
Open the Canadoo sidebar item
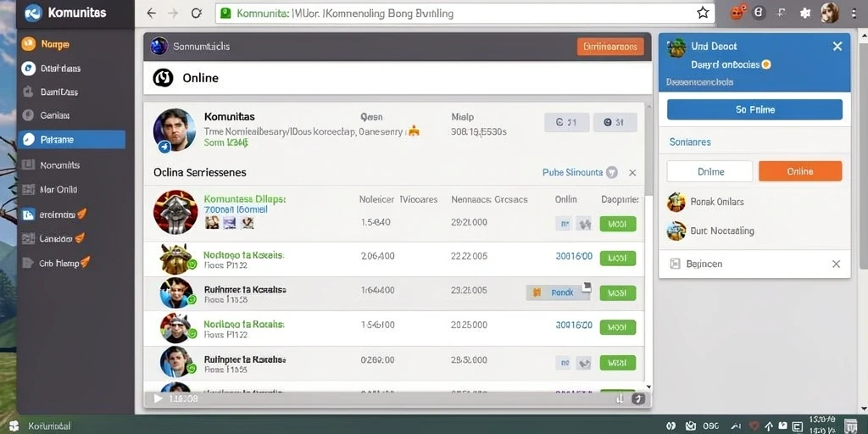[x=53, y=238]
